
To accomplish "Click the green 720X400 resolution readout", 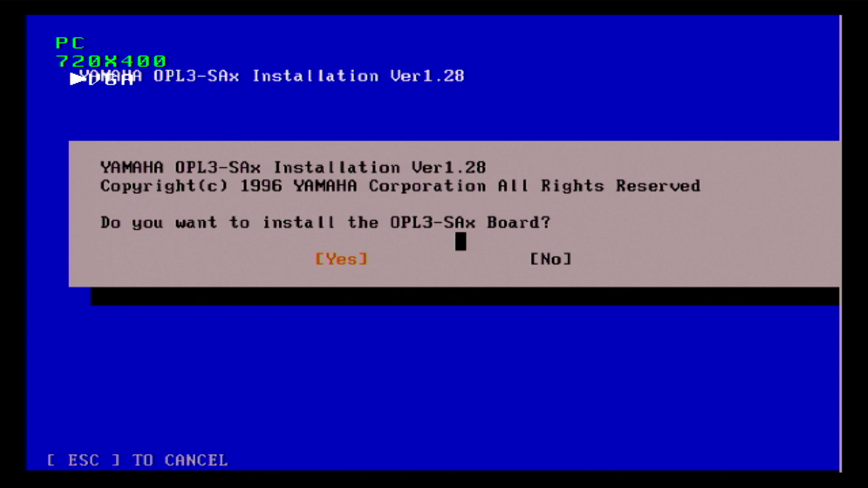I will click(x=111, y=61).
